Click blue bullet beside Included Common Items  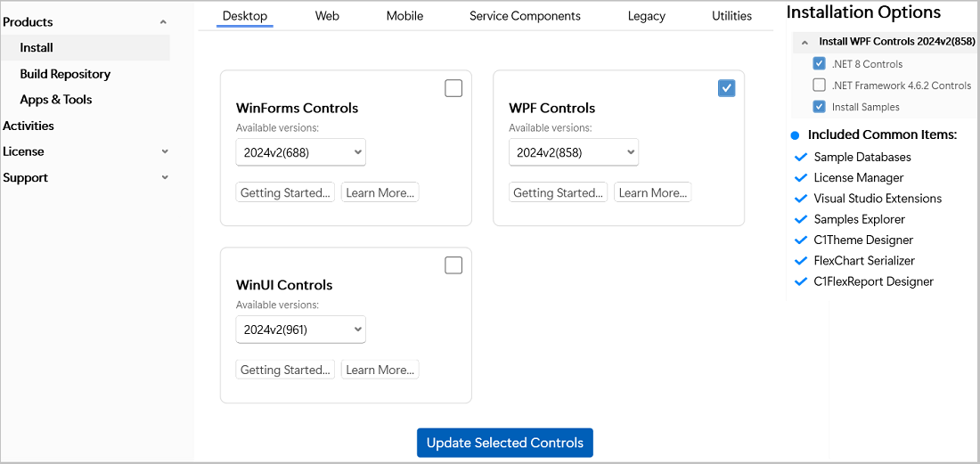tap(795, 134)
